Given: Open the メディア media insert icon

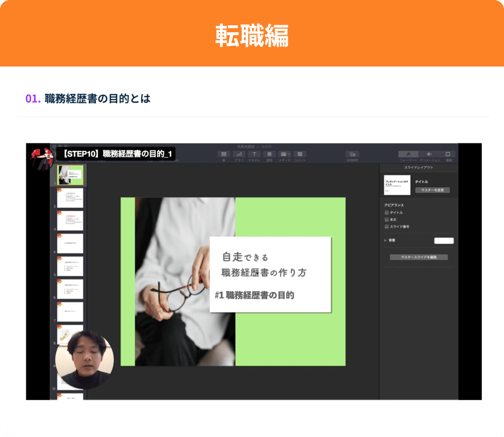Looking at the screenshot, I should pyautogui.click(x=283, y=154).
